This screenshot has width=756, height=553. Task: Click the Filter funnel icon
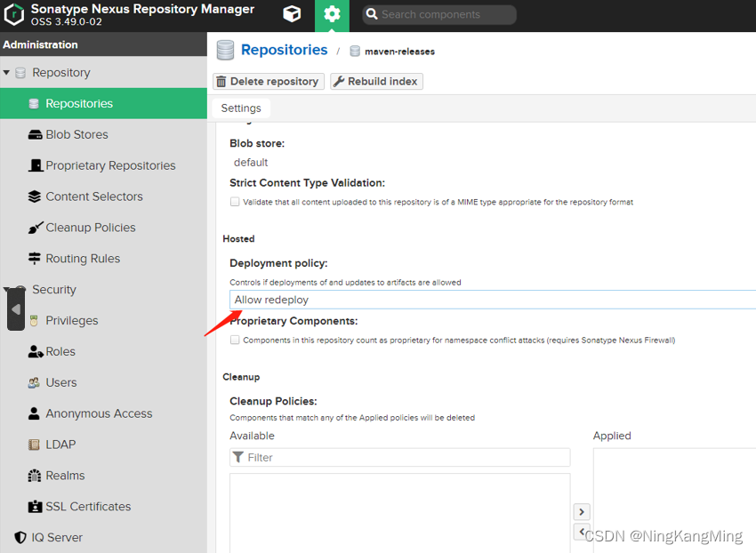238,457
